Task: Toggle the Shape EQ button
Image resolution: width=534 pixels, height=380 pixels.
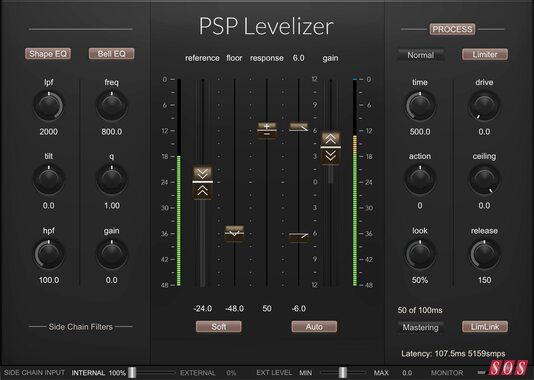Action: pos(48,54)
